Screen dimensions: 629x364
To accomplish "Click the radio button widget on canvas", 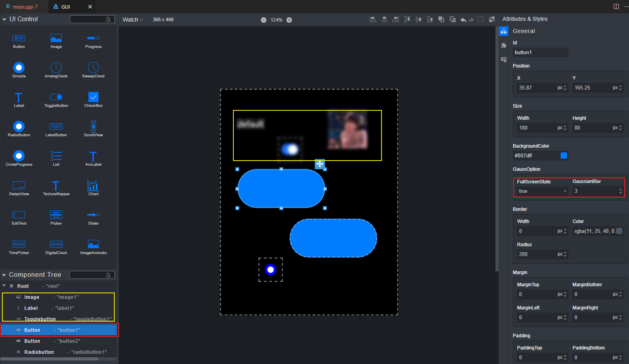I will tap(270, 270).
